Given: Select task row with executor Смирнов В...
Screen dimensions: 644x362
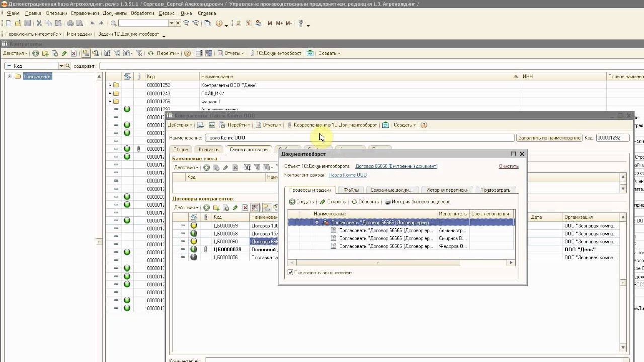Looking at the screenshot, I should (x=401, y=238).
